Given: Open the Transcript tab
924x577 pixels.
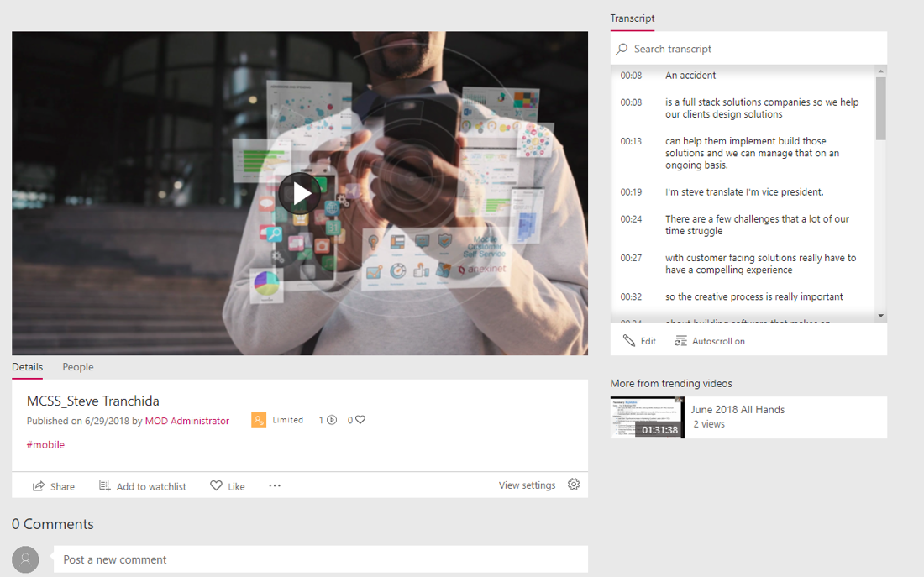Looking at the screenshot, I should [633, 18].
